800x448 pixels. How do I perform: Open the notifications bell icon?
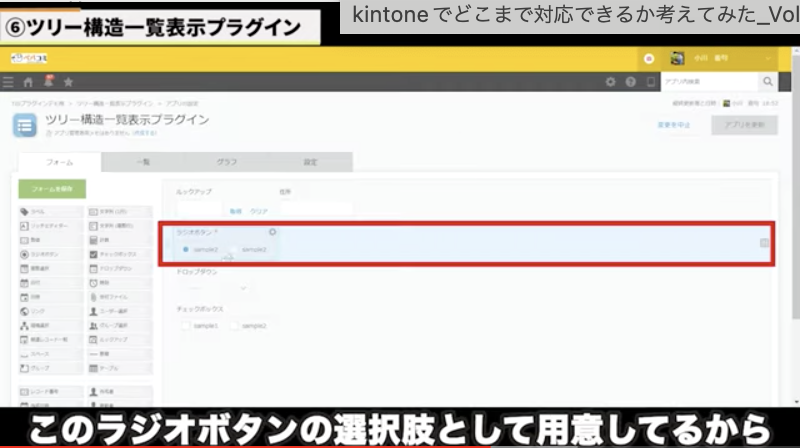pyautogui.click(x=47, y=81)
